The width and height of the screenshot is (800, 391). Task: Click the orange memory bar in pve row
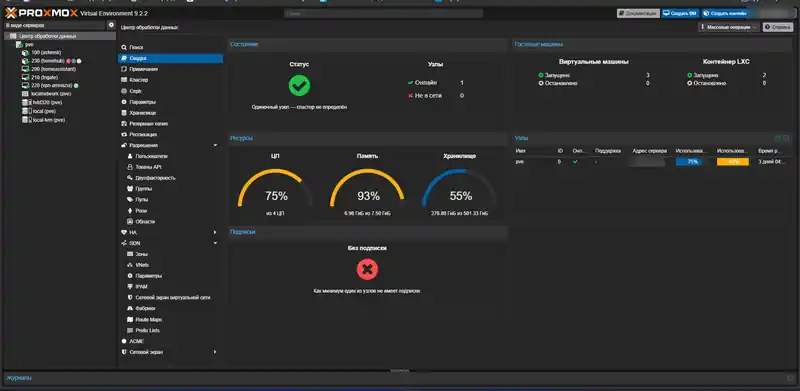tap(733, 161)
